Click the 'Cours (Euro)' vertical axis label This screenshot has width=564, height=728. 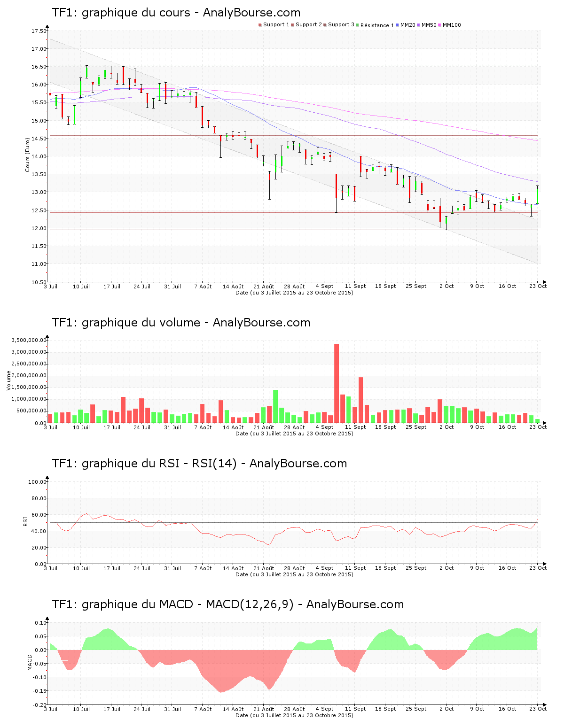click(27, 155)
